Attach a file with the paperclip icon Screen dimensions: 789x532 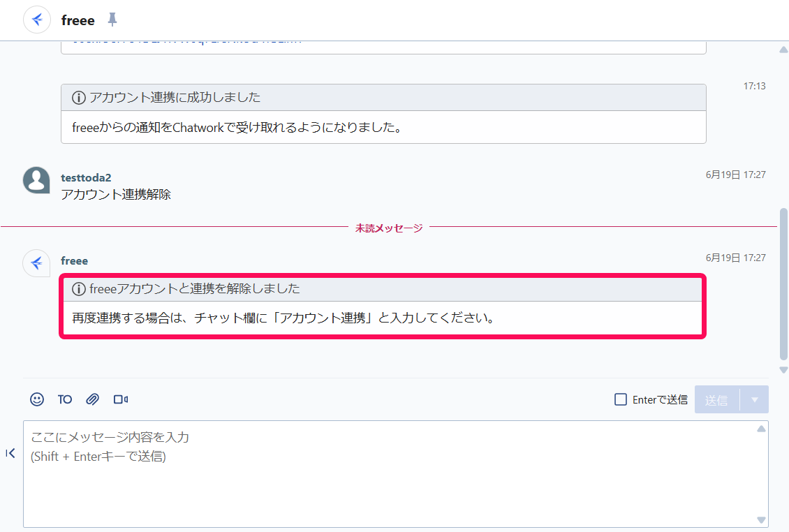(x=93, y=399)
